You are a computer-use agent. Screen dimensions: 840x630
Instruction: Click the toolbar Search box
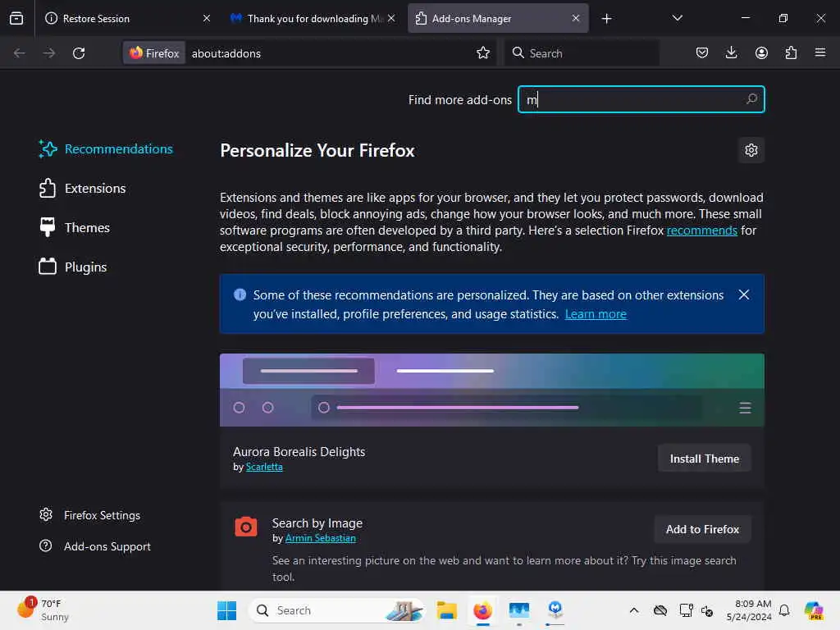point(582,53)
